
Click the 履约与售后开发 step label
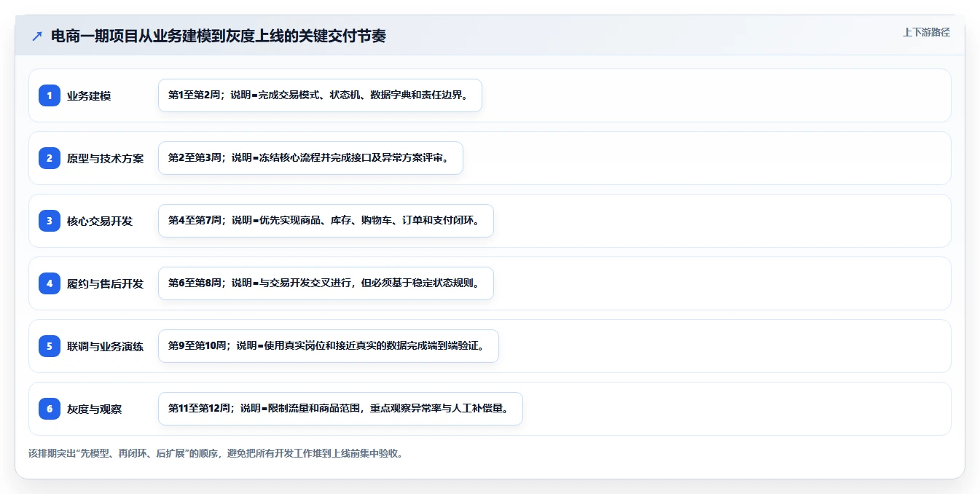(x=106, y=283)
